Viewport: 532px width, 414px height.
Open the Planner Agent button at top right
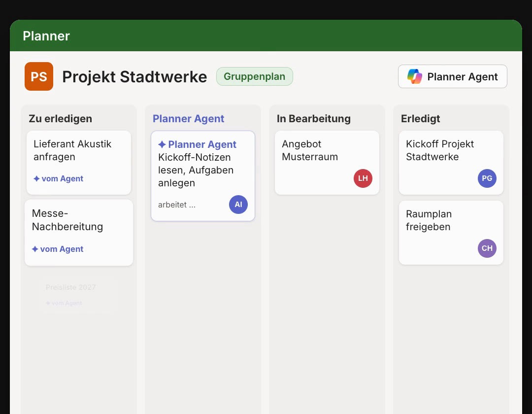point(452,76)
